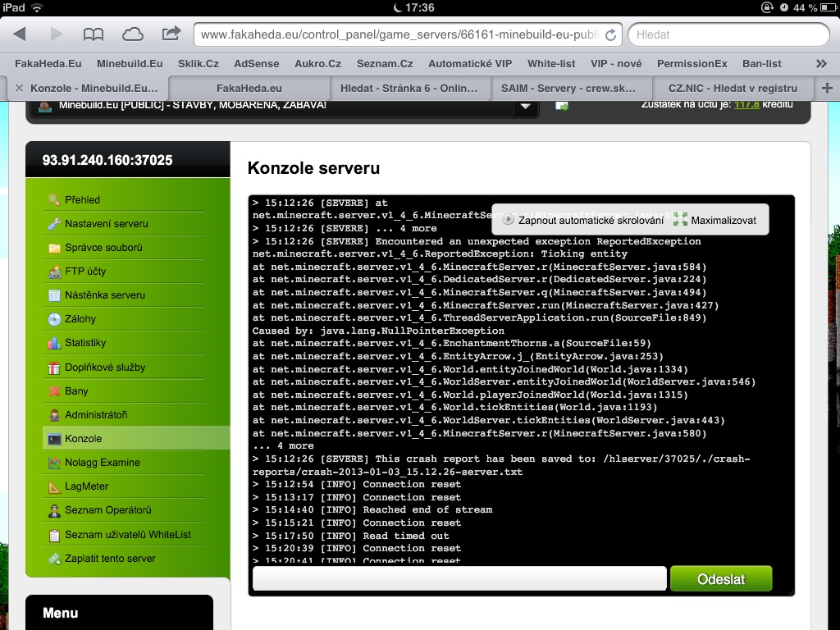Open the bookmarks book icon
The width and height of the screenshot is (840, 630).
point(94,34)
